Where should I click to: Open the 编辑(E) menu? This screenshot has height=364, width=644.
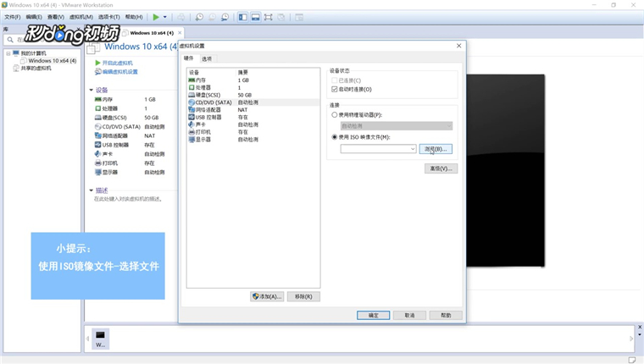[34, 17]
